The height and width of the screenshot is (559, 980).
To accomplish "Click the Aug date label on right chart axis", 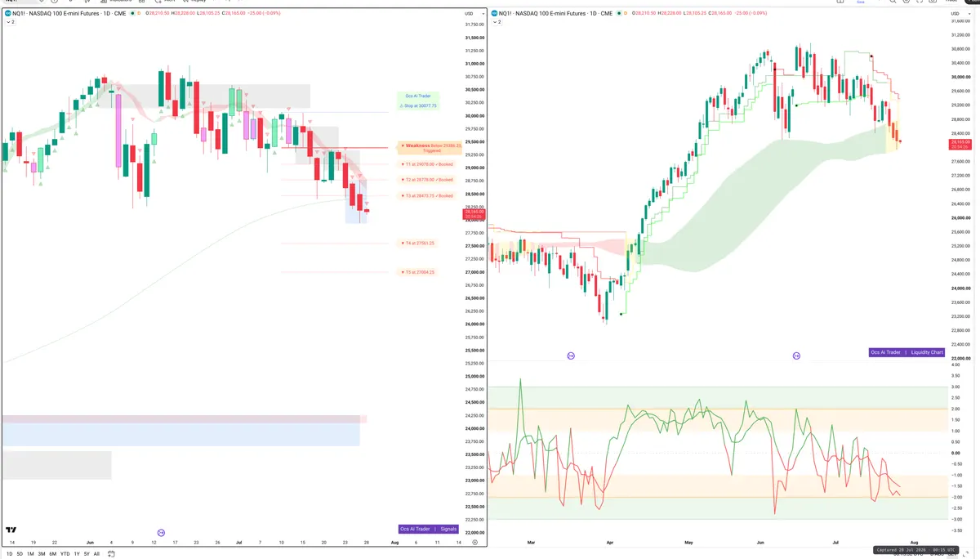I will click(x=914, y=542).
